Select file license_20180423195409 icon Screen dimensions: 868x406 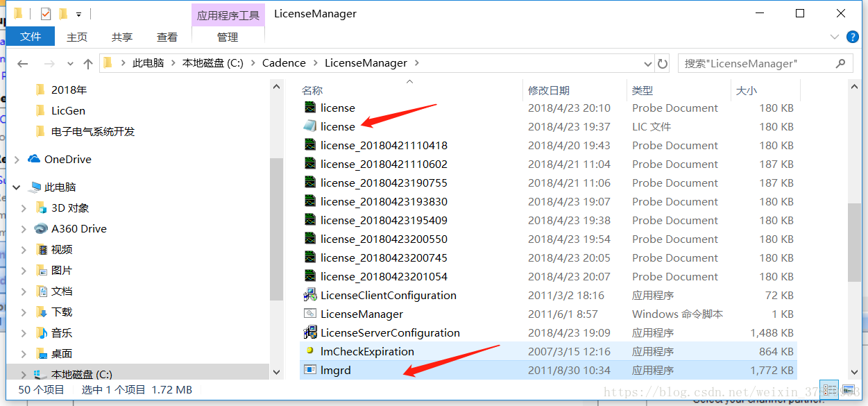click(310, 220)
